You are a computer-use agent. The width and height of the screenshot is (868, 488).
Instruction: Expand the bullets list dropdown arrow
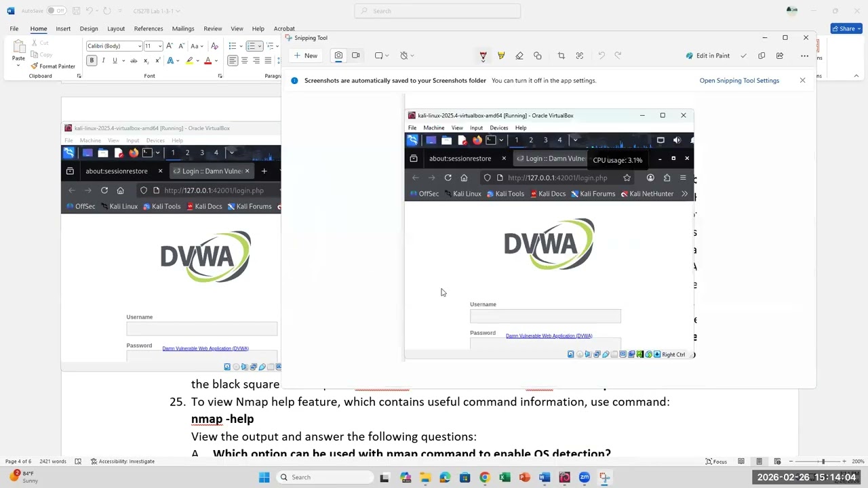coord(241,46)
